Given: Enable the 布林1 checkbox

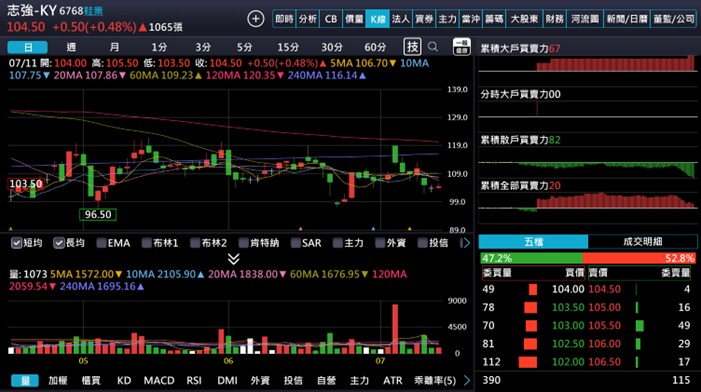Looking at the screenshot, I should [147, 243].
